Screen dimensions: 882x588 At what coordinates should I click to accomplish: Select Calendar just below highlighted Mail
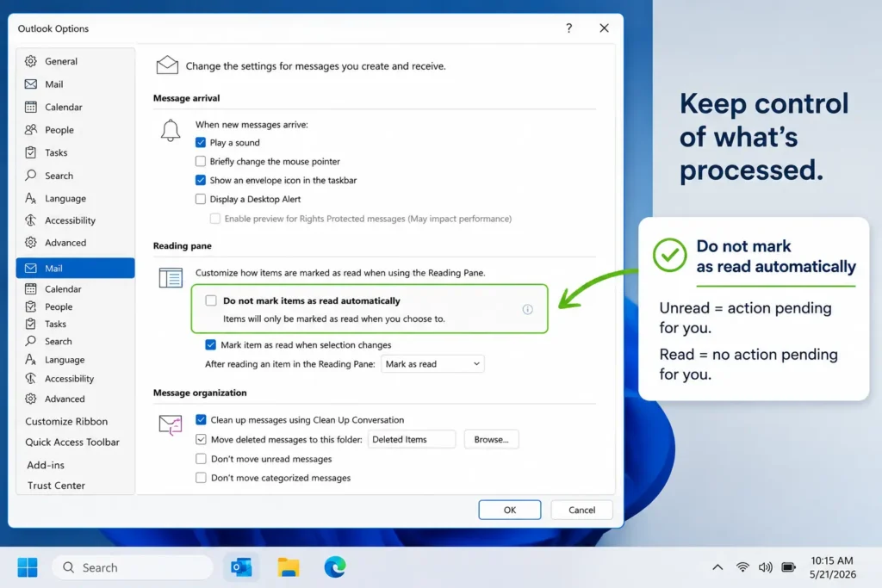(76, 289)
